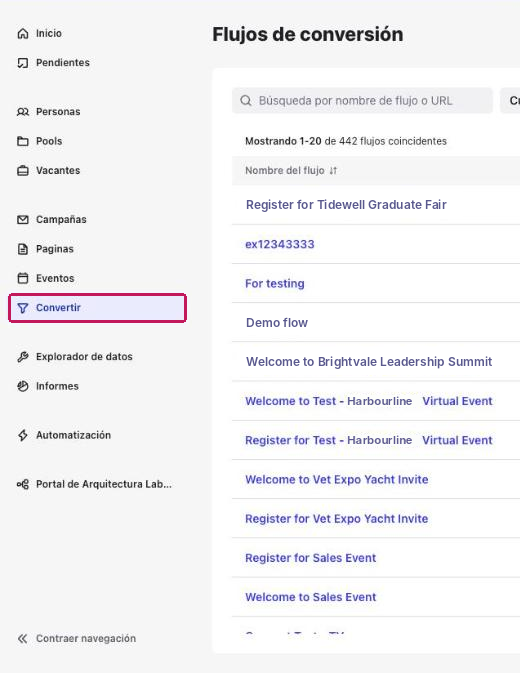Click the double chevron collapse icon
Viewport: 520px width, 673px height.
[x=23, y=639]
